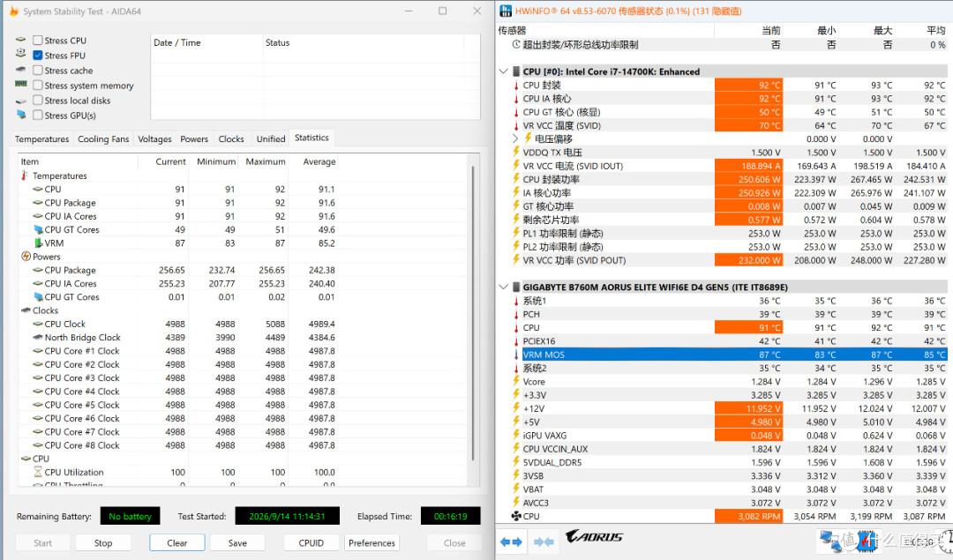
Task: Check the Stress GPU(s) option
Action: pyautogui.click(x=38, y=116)
